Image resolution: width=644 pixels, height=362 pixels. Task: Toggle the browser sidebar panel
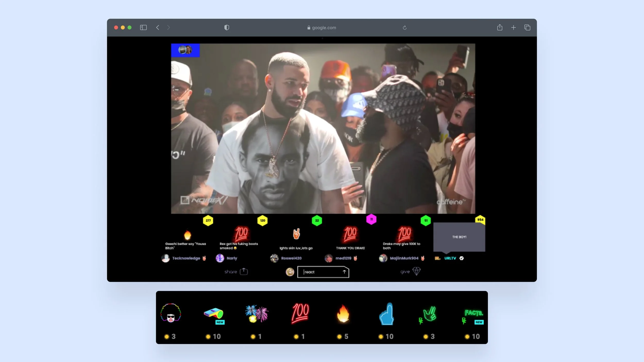143,28
